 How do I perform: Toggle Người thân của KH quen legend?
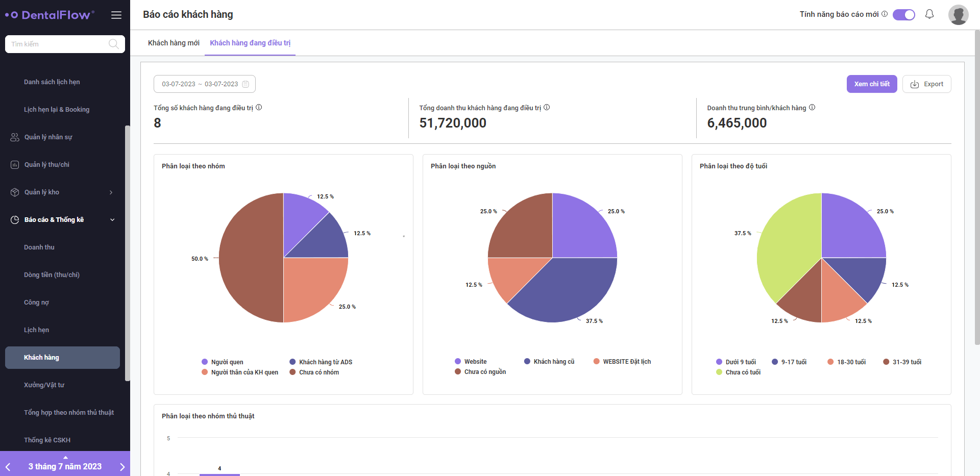pos(240,372)
